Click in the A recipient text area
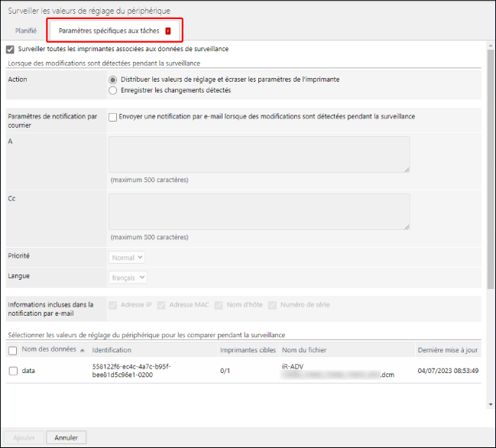 coord(259,154)
